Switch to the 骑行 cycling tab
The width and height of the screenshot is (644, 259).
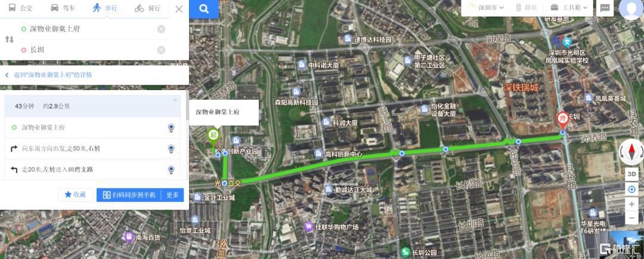(x=147, y=8)
